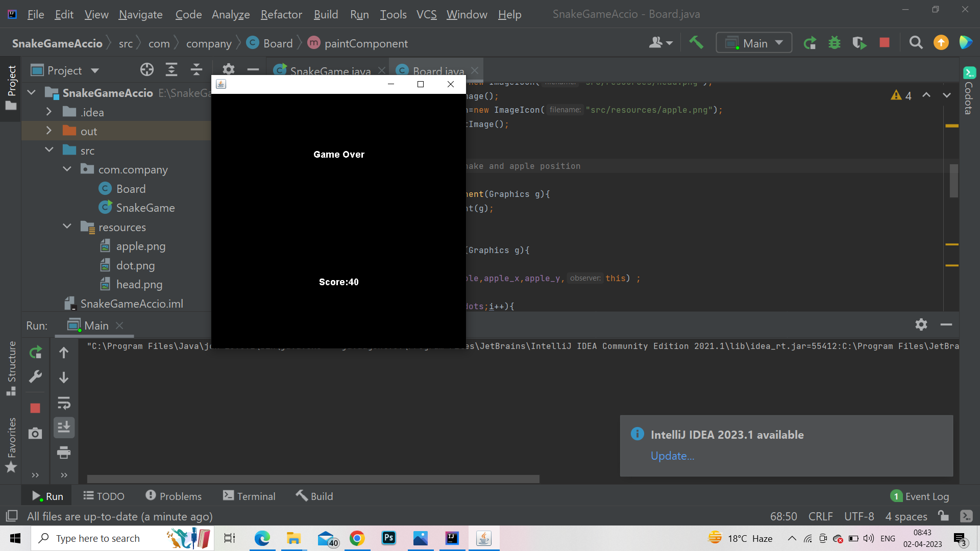980x551 pixels.
Task: Print the console output
Action: point(64,453)
